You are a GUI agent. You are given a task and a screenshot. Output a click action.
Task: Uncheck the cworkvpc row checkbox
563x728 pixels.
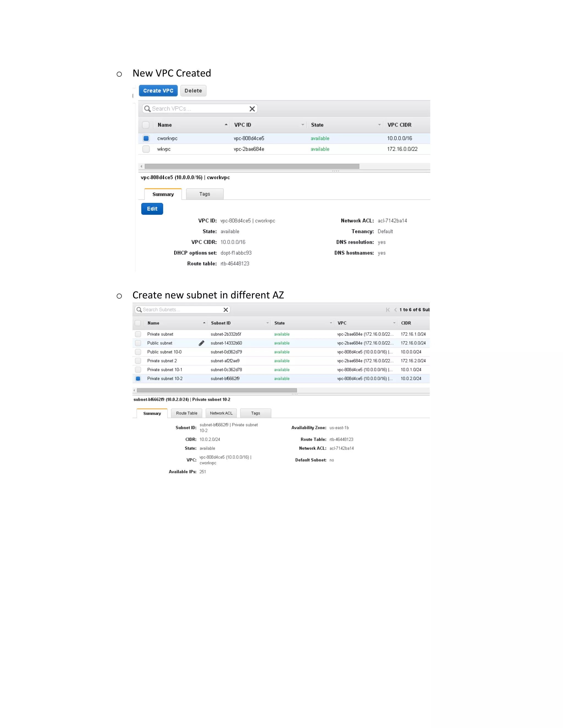146,138
